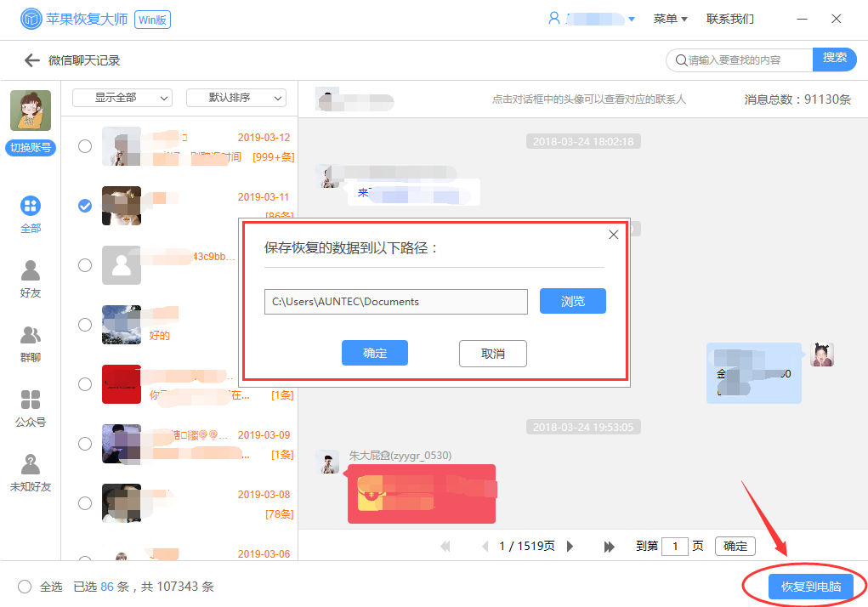Open the 未知好友 unknown friends category

31,464
